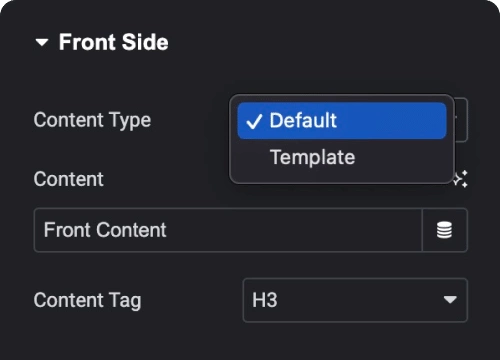Click the AI sparkle icon beside Content

[461, 179]
